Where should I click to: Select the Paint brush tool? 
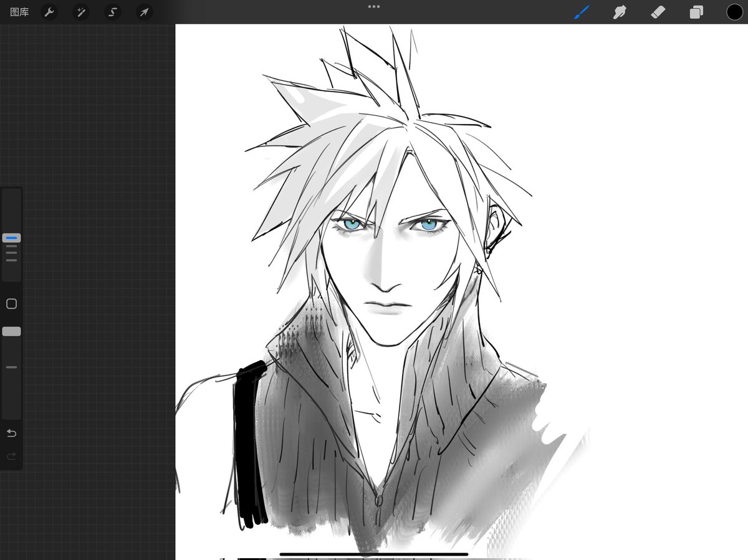[x=581, y=12]
